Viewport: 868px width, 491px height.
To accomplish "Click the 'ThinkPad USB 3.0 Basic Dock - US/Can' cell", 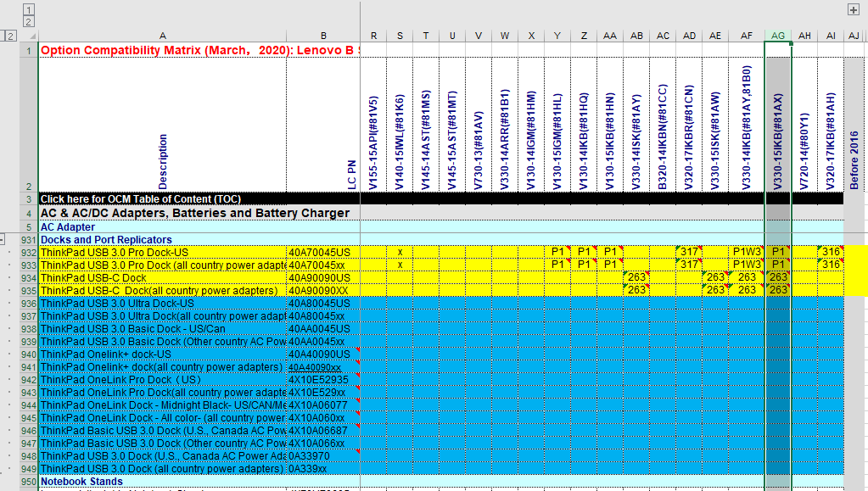I will (162, 329).
